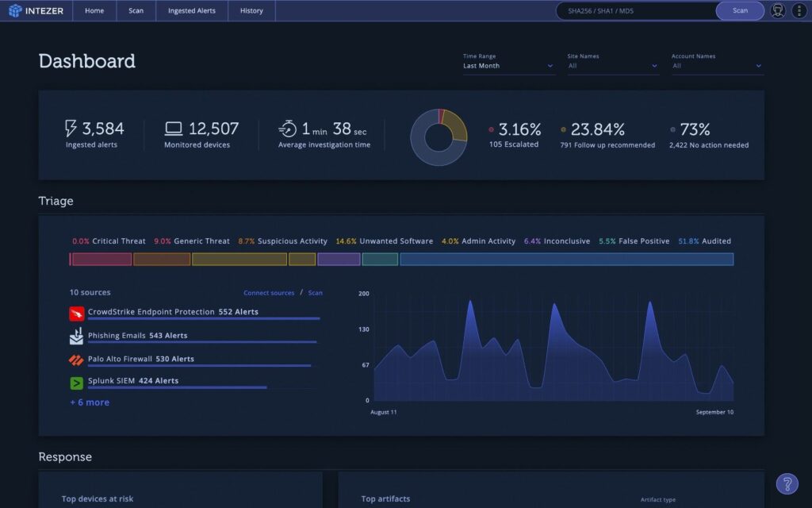The width and height of the screenshot is (812, 508).
Task: Click the blue Audited bar segment
Action: (566, 260)
